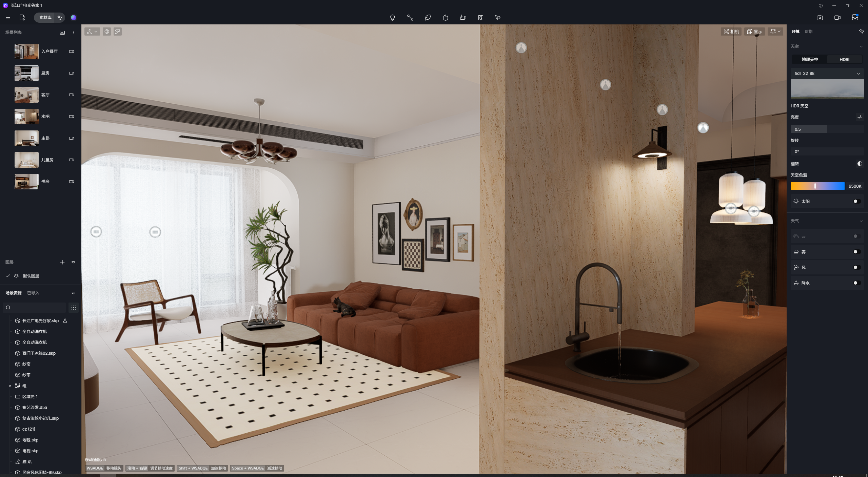Add a new layer with plus icon
This screenshot has height=477, width=868.
click(x=62, y=262)
